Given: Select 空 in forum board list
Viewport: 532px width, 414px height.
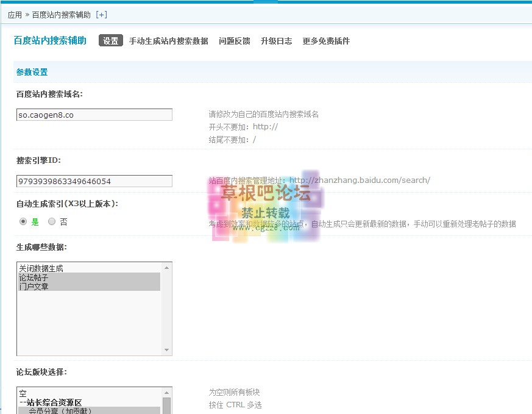Looking at the screenshot, I should [x=23, y=393].
